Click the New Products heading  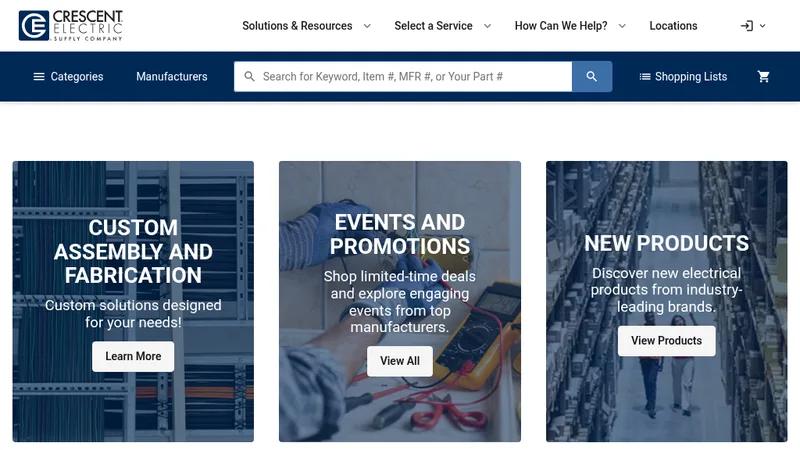tap(666, 243)
